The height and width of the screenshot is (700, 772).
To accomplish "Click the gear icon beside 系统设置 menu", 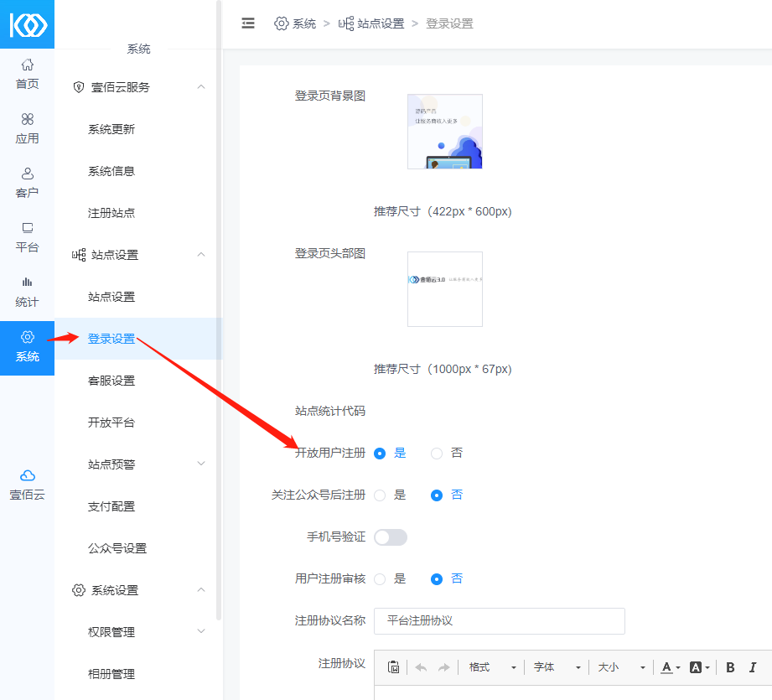I will [78, 589].
